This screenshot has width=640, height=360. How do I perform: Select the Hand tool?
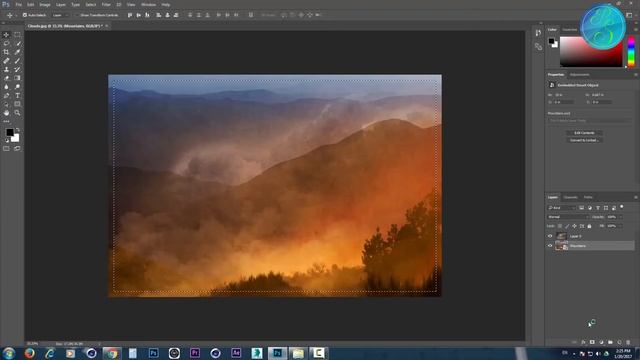coord(6,113)
